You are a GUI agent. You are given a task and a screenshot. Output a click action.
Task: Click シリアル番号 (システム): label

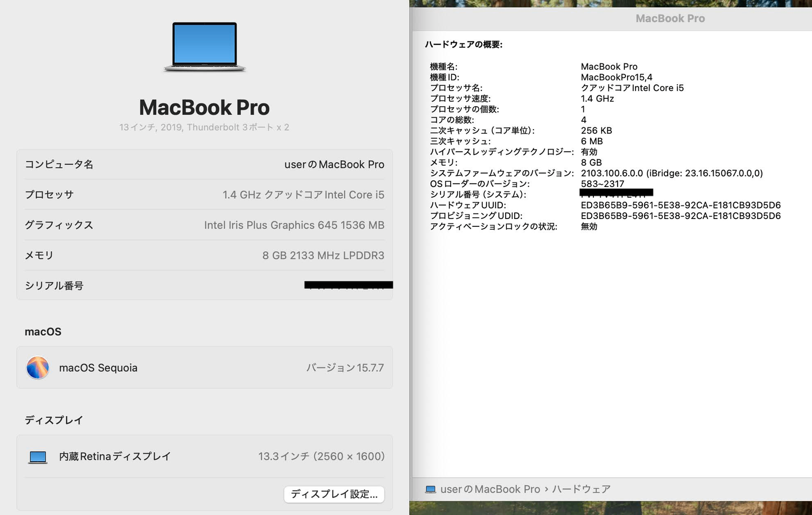[478, 195]
